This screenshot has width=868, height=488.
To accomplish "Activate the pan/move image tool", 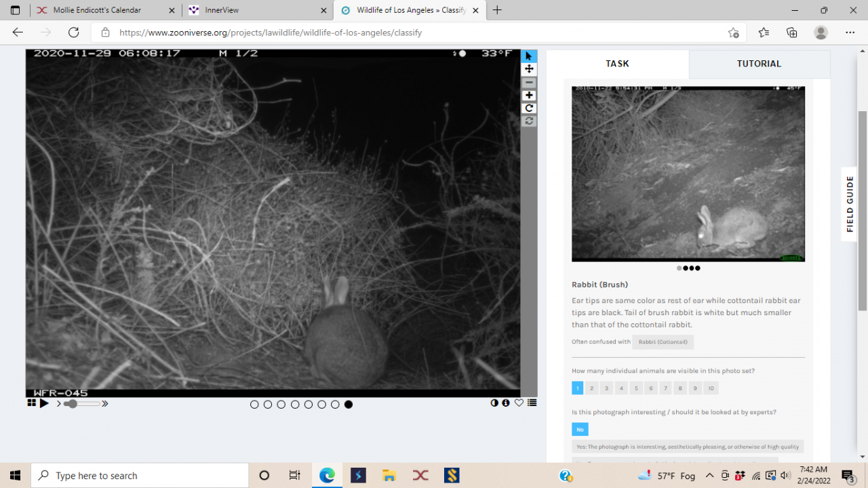I will (529, 69).
